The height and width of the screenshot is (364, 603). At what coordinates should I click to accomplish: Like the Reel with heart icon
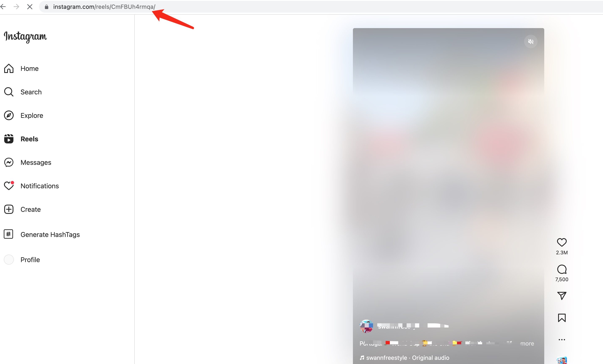pyautogui.click(x=562, y=242)
